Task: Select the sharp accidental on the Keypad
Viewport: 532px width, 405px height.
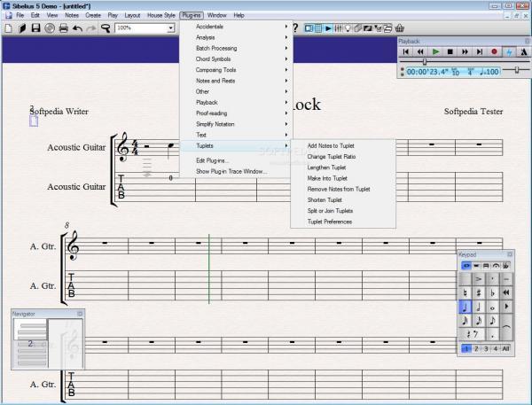Action: (x=480, y=292)
